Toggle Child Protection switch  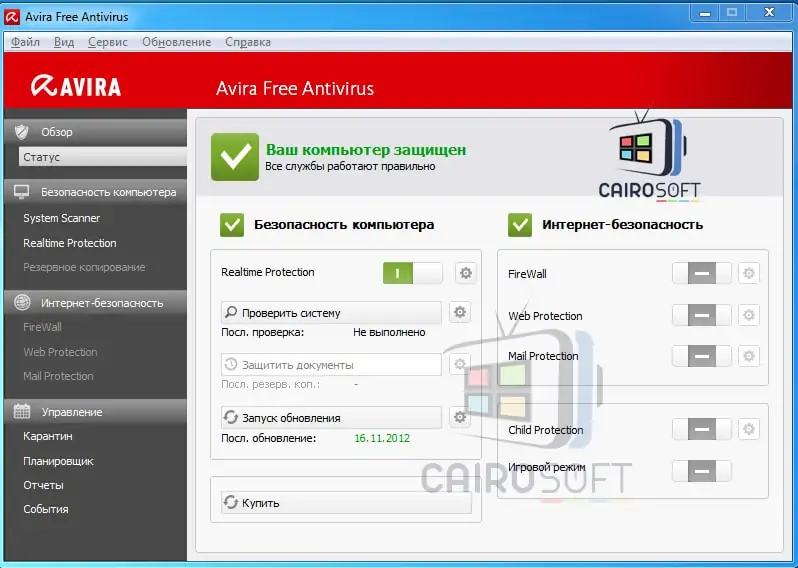(x=701, y=429)
